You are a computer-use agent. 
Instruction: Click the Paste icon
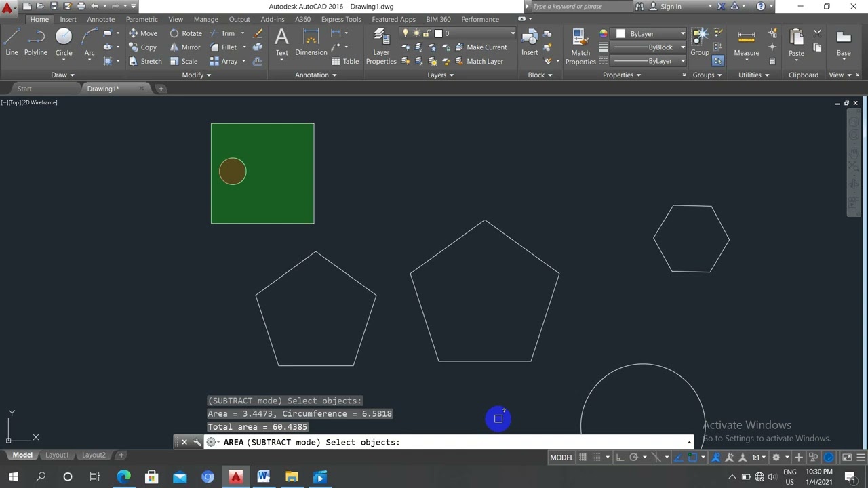click(x=796, y=42)
